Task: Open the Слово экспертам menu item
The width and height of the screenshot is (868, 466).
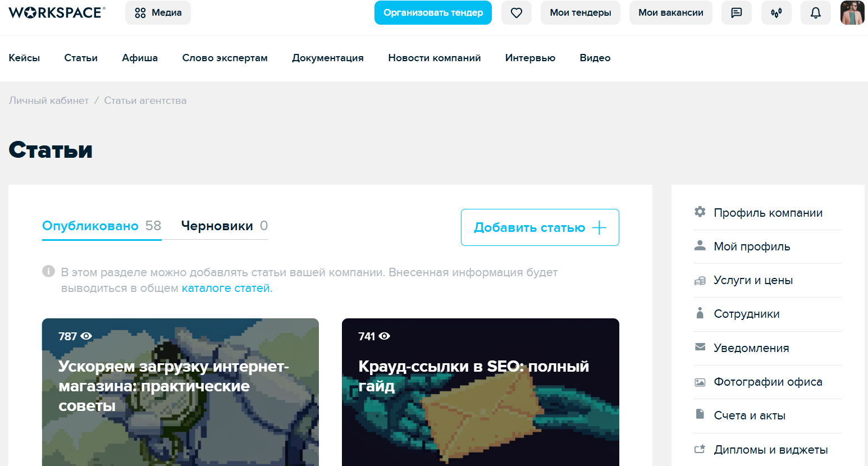Action: (x=225, y=58)
